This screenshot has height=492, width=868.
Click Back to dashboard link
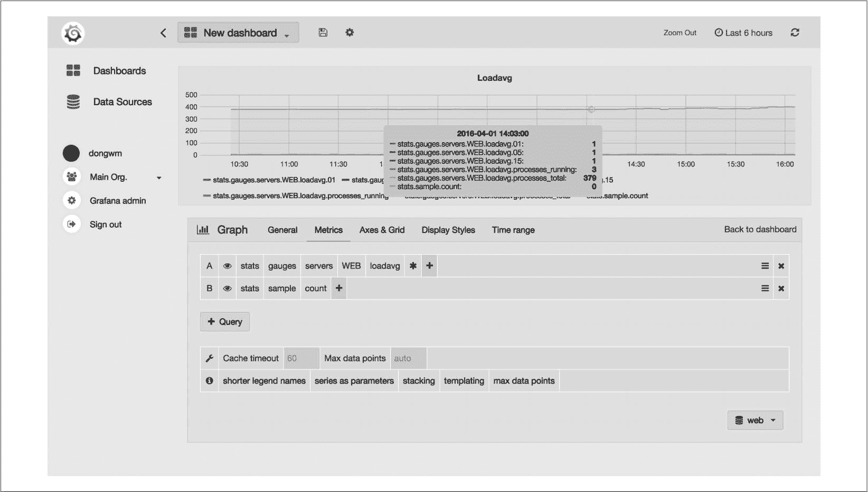pos(760,229)
